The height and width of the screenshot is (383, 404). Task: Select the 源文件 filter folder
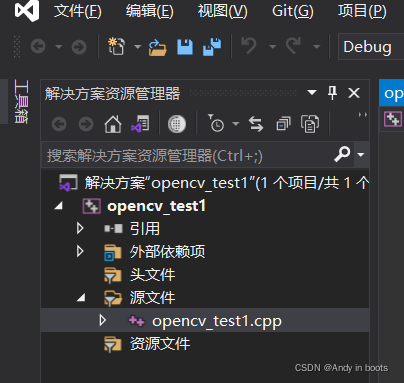(152, 298)
